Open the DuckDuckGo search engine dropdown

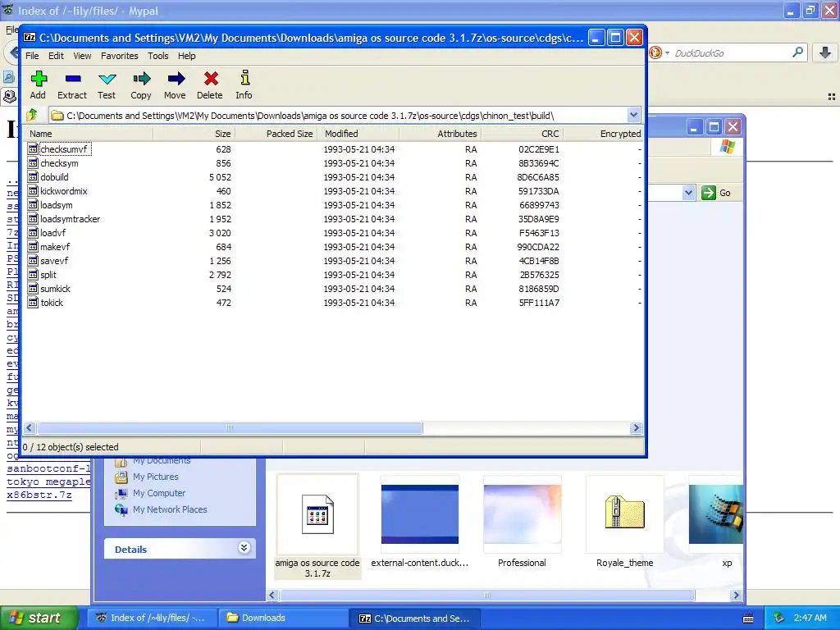click(x=667, y=52)
